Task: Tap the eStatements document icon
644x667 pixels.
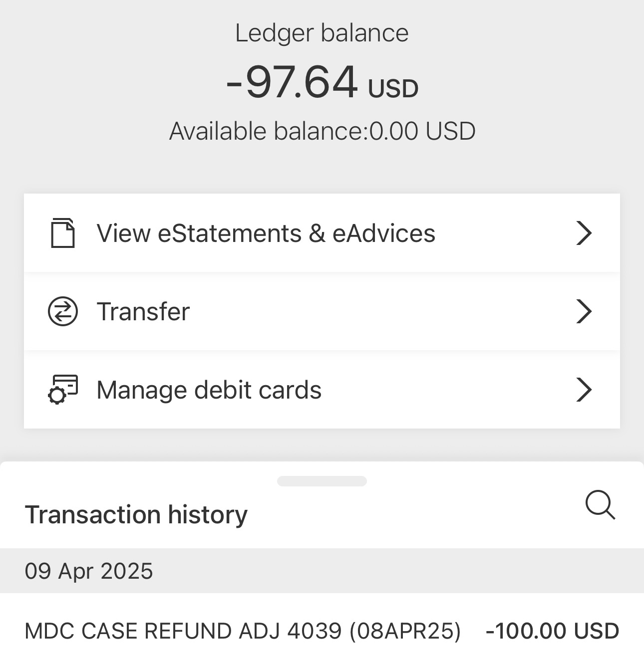Action: point(63,233)
